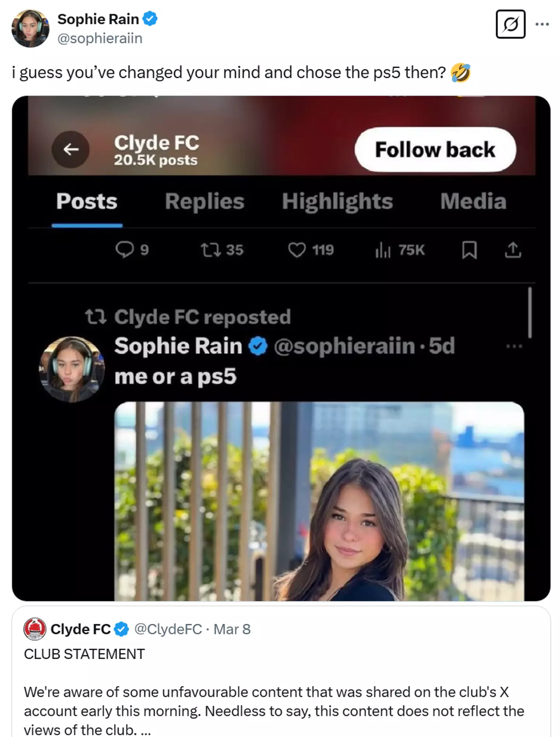Image resolution: width=560 pixels, height=737 pixels.
Task: Open the @ClydeFC handle in quoted post
Action: point(168,629)
